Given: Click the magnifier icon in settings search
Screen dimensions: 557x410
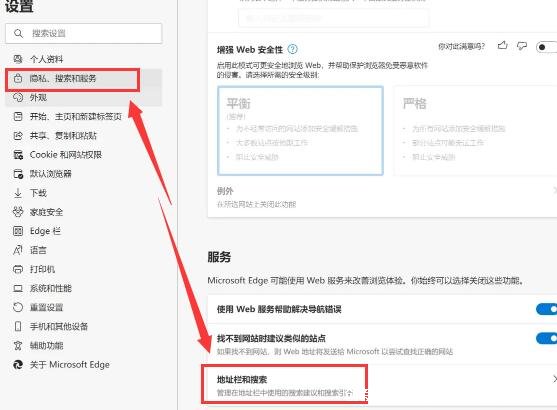Looking at the screenshot, I should pos(18,33).
